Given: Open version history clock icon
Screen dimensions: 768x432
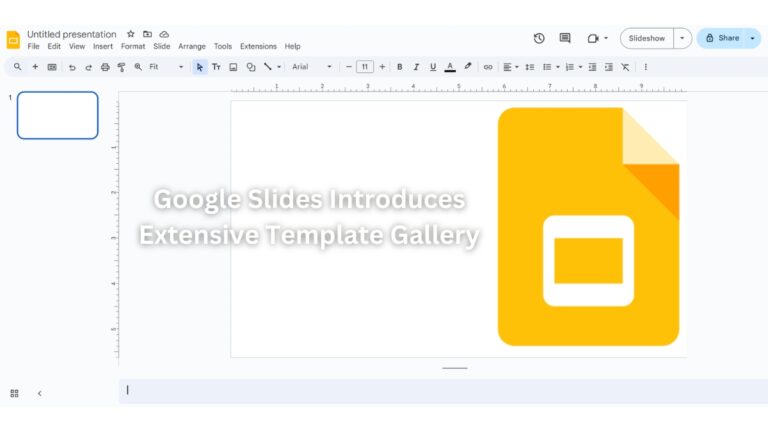Looking at the screenshot, I should (539, 38).
